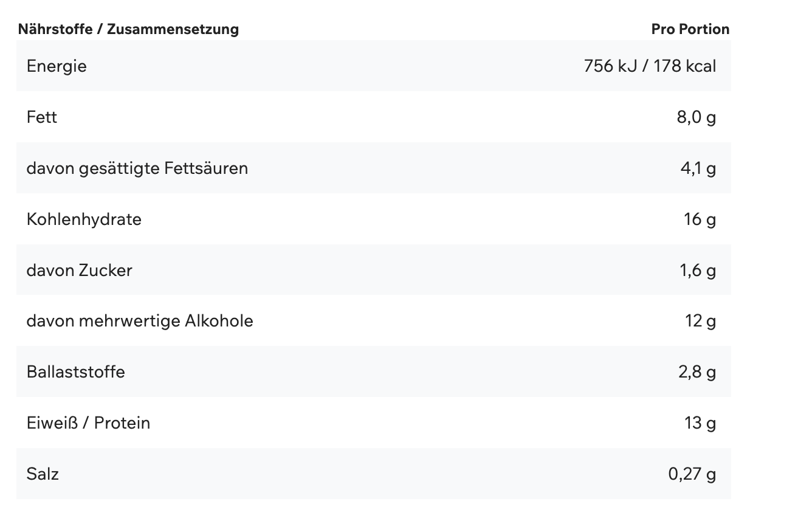This screenshot has height=518, width=812.
Task: Click the 4,1 g saturated fat value
Action: (x=698, y=168)
